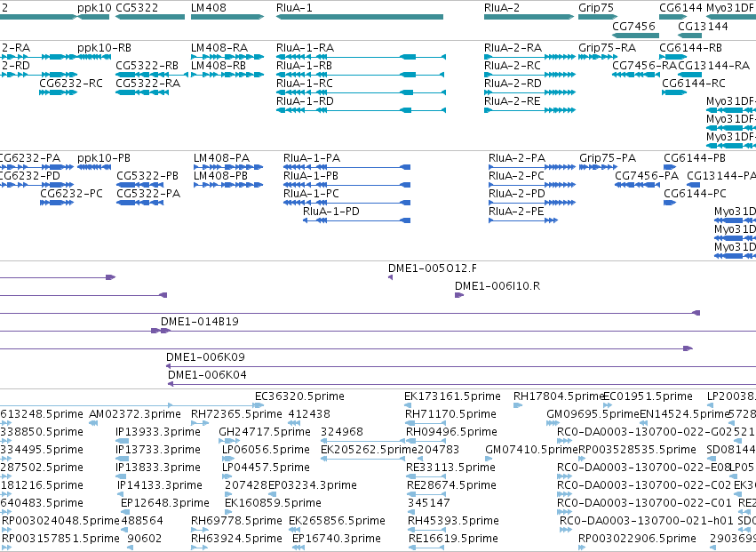Image resolution: width=756 pixels, height=552 pixels.
Task: Click the DME1-005O12.F BAC end label
Action: pos(433,268)
